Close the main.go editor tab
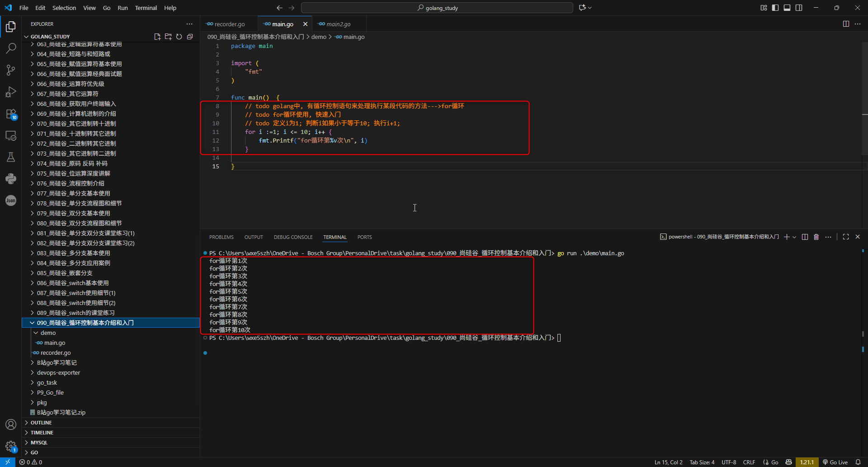This screenshot has width=868, height=467. tap(305, 24)
